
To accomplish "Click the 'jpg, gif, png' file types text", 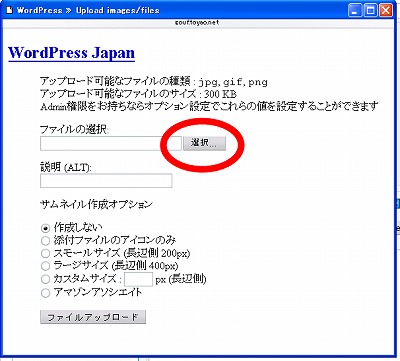I will 233,82.
